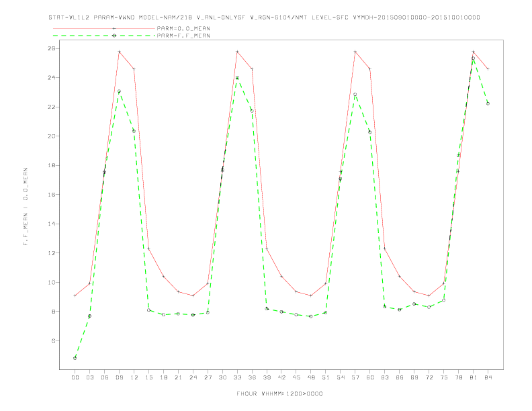Click x-axis tick label 00
The height and width of the screenshot is (411, 532).
[75, 377]
